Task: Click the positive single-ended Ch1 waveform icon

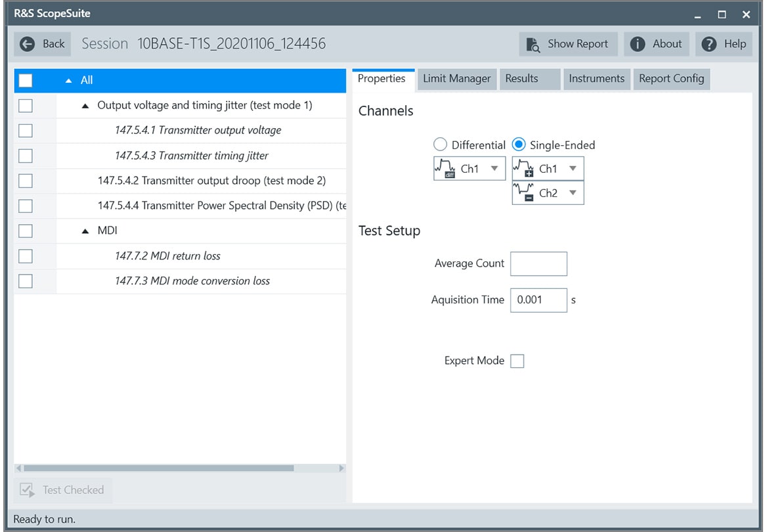Action: click(x=523, y=168)
